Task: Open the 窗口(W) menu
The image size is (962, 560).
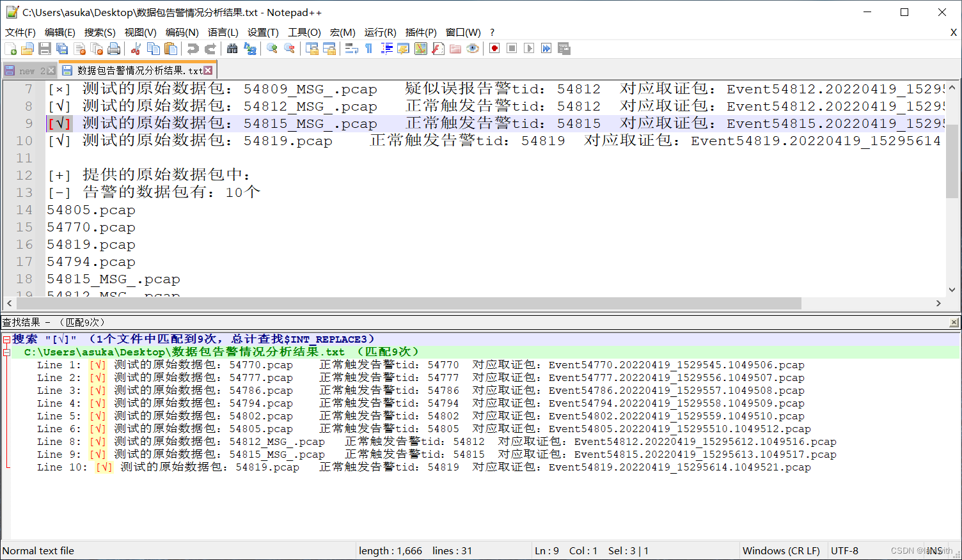Action: point(463,32)
